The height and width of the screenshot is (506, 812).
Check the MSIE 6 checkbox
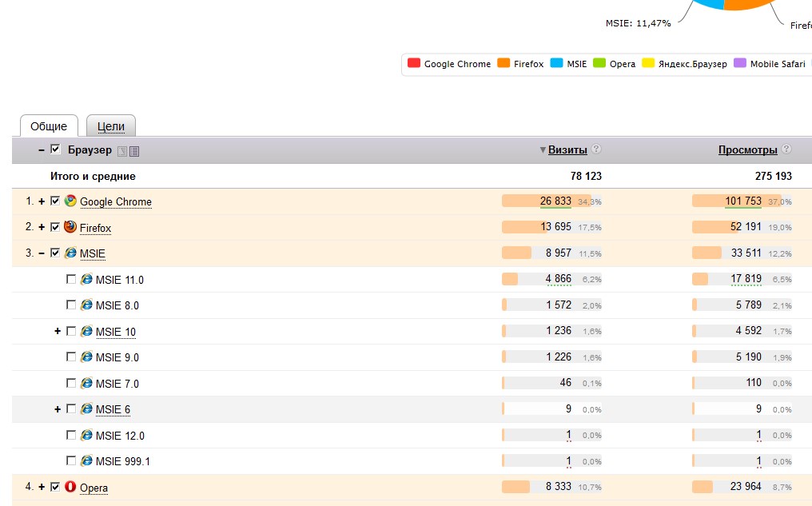(71, 408)
